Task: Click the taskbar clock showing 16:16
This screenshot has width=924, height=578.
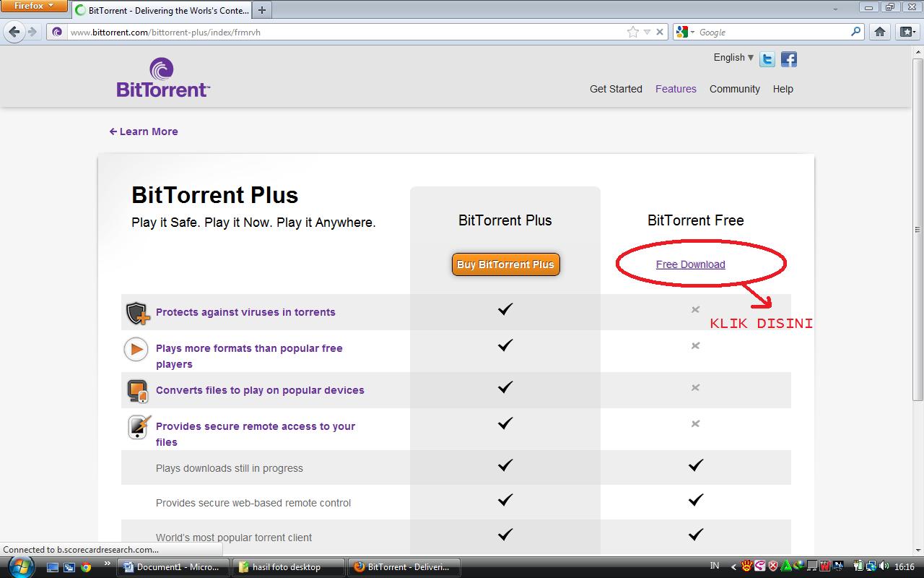Action: 905,567
